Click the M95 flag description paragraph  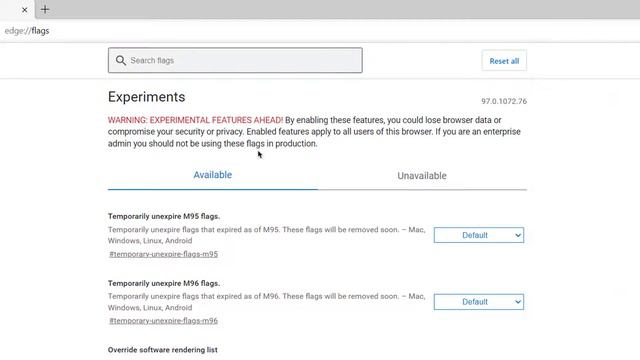point(267,235)
